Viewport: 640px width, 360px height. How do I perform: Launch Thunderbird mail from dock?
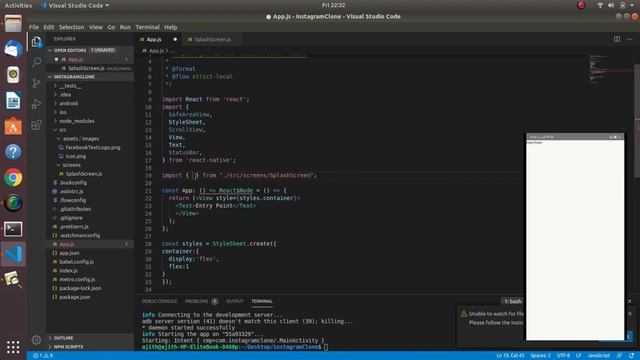(x=13, y=49)
